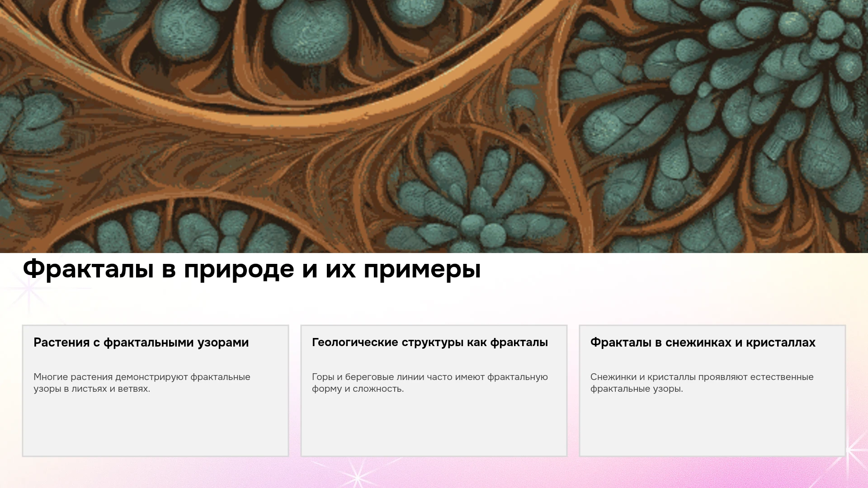Click the text "фрактальные узоры." in the snowflakes card

(637, 389)
